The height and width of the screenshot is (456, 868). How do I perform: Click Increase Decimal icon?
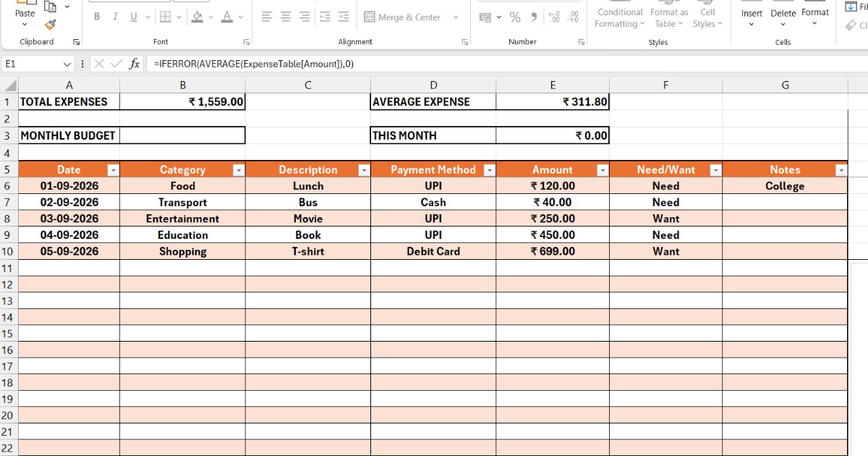point(555,17)
